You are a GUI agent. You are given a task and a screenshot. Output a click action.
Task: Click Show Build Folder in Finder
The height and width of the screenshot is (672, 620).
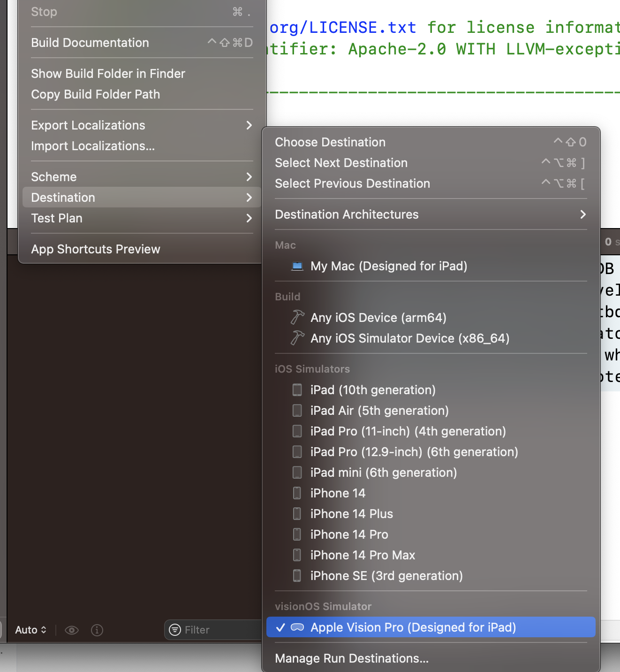click(108, 74)
